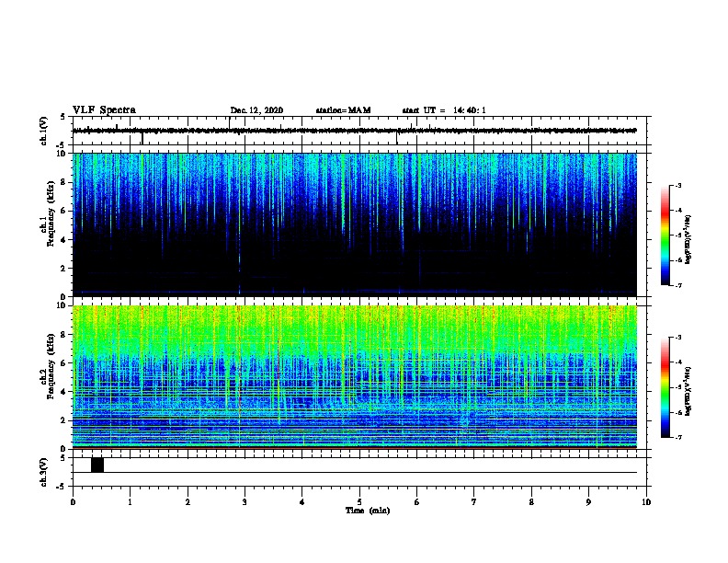Click time axis tick label '8'
This screenshot has height=563, width=728.
531,502
